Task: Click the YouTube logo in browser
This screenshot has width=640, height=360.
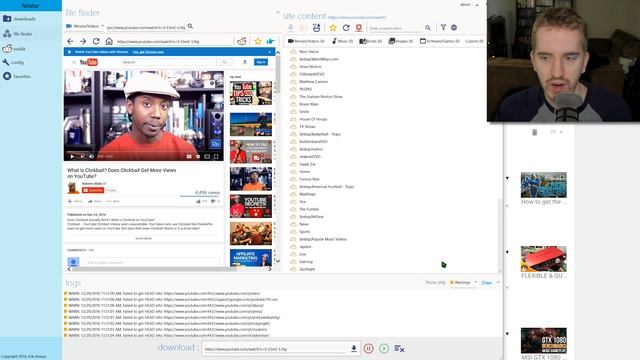Action: [89, 62]
